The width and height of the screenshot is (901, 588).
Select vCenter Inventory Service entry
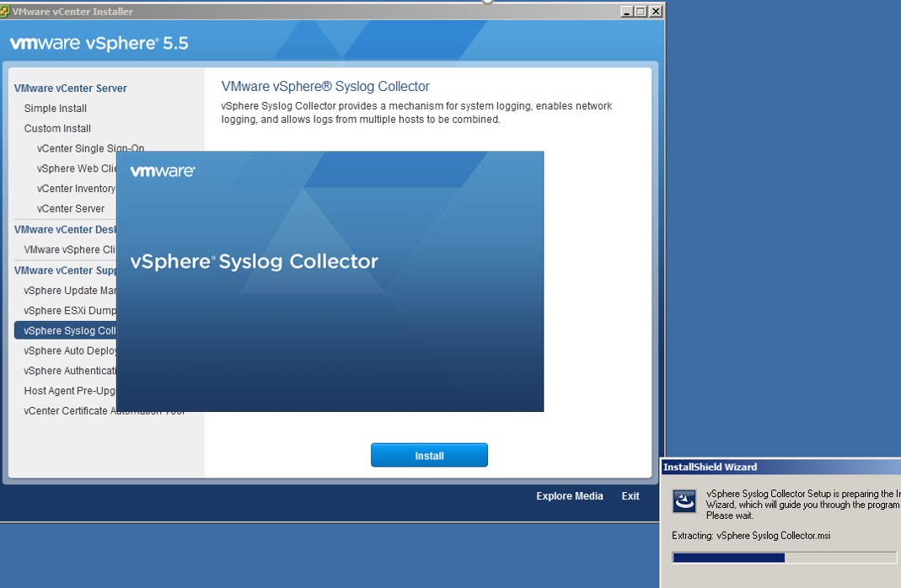[x=76, y=189]
